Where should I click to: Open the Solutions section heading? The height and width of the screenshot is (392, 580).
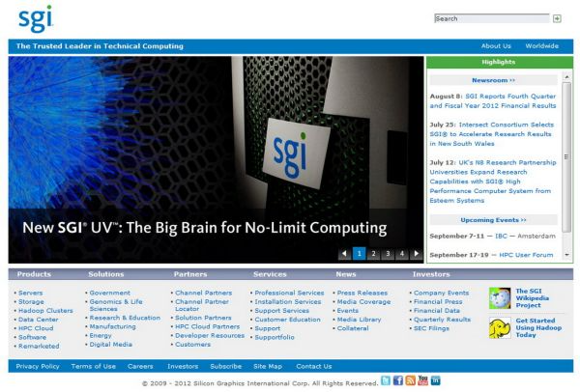[x=106, y=274]
